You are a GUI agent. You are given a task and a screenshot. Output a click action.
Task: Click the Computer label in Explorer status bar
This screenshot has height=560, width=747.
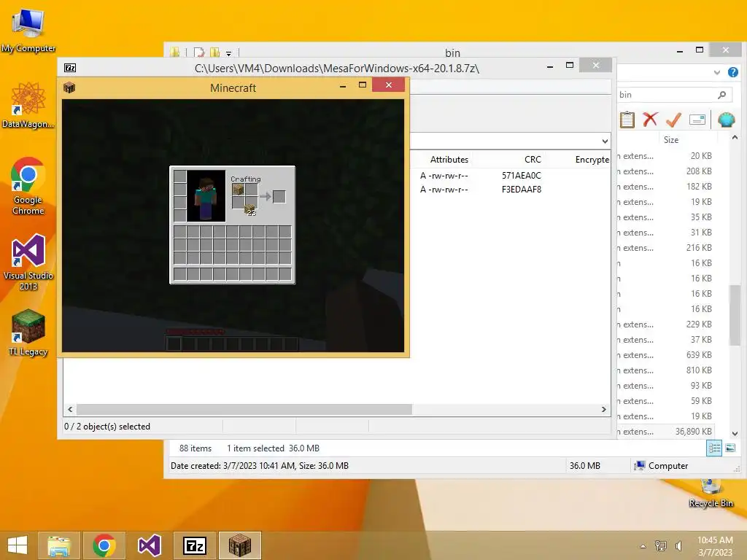click(668, 466)
